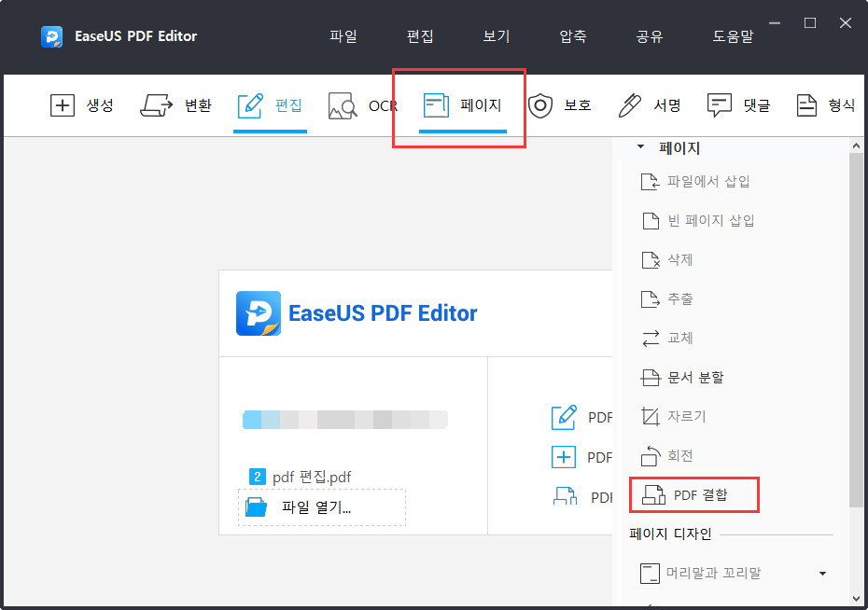The image size is (868, 610).
Task: Open the Header and Footer dropdown arrow
Action: [822, 573]
